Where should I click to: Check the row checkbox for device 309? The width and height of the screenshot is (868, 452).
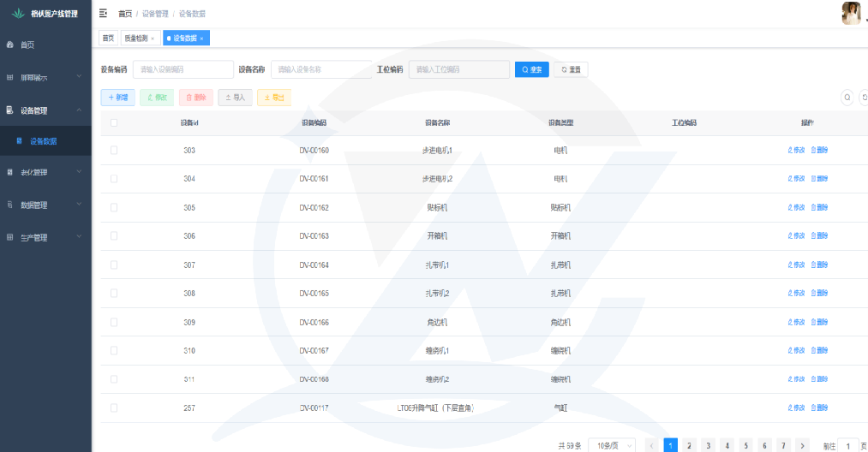(x=114, y=322)
